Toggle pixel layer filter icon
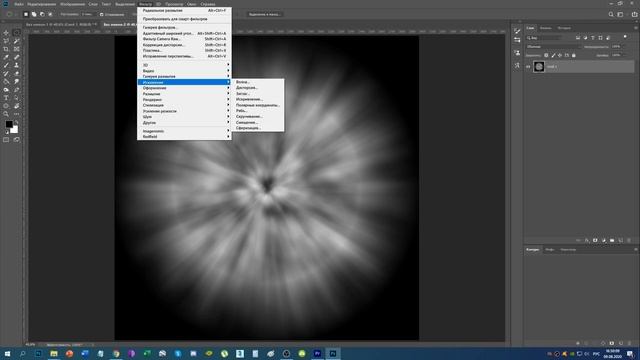 [x=578, y=38]
